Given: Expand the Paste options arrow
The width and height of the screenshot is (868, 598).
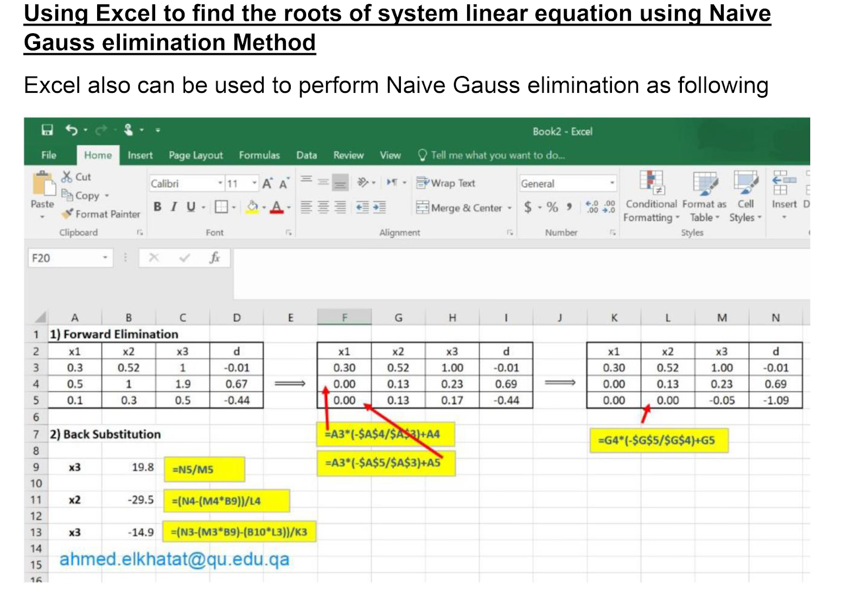Looking at the screenshot, I should click(x=42, y=218).
